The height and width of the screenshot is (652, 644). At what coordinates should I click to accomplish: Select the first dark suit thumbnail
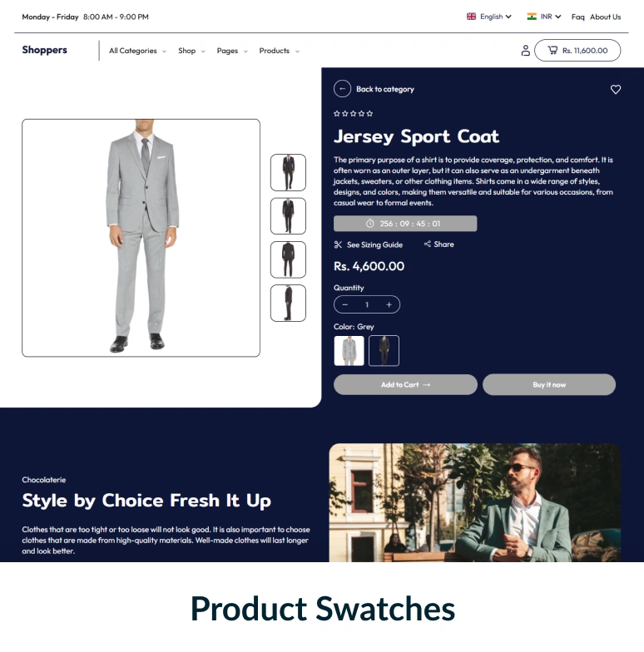pos(288,172)
